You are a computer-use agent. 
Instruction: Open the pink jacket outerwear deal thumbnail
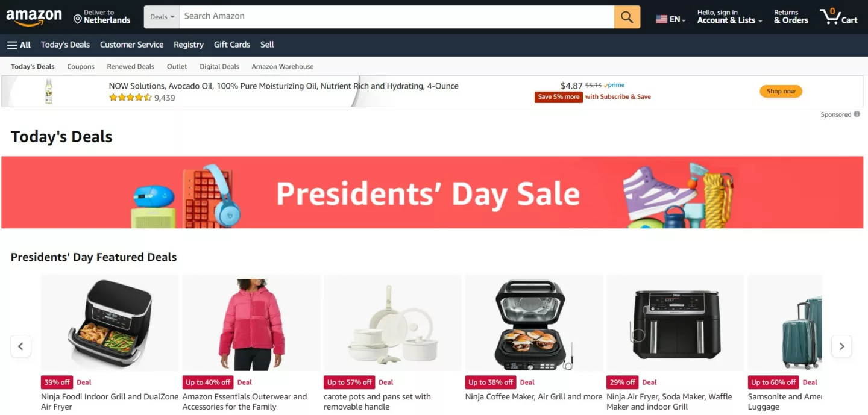pyautogui.click(x=251, y=323)
